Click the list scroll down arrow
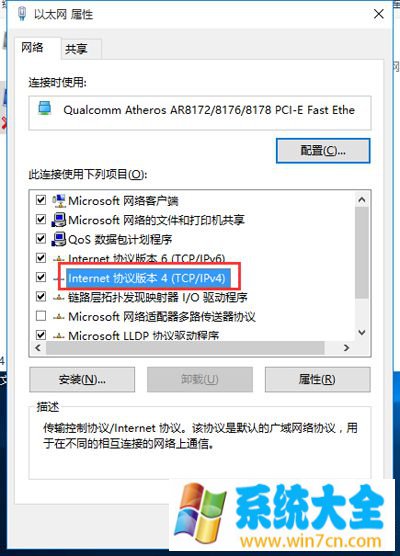The image size is (400, 556). (362, 333)
